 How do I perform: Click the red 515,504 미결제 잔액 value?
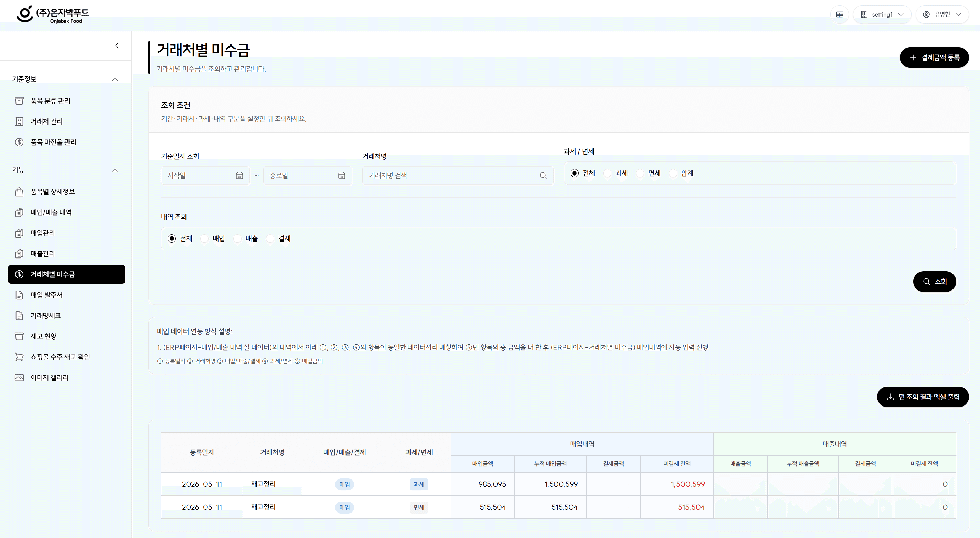(x=691, y=507)
